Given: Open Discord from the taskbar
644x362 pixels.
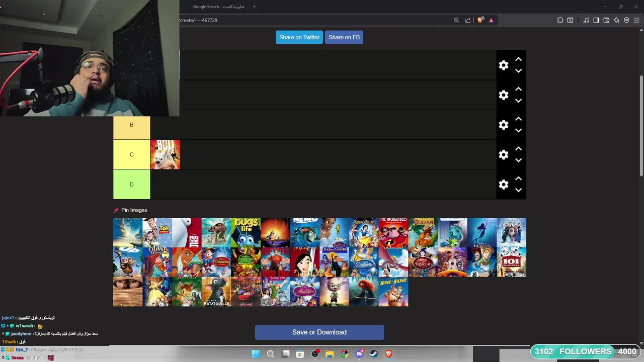Looking at the screenshot, I should click(x=359, y=354).
